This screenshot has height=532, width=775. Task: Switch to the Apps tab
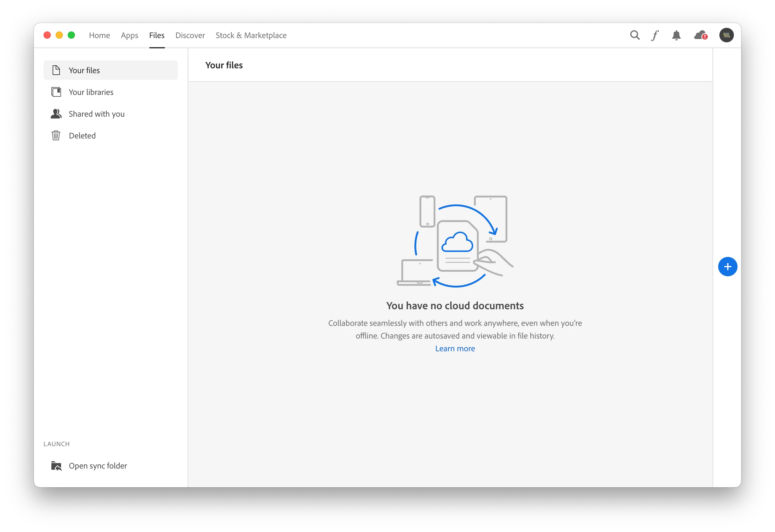tap(129, 35)
